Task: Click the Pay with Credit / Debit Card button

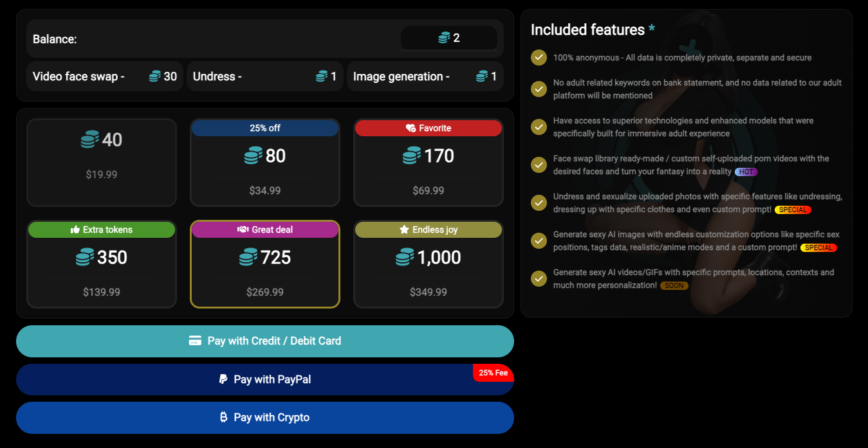Action: click(265, 341)
